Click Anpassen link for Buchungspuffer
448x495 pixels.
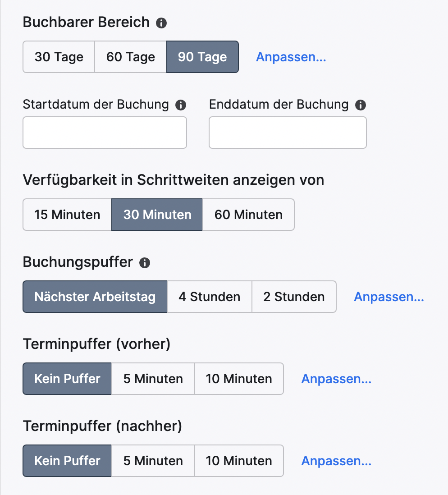tap(389, 297)
